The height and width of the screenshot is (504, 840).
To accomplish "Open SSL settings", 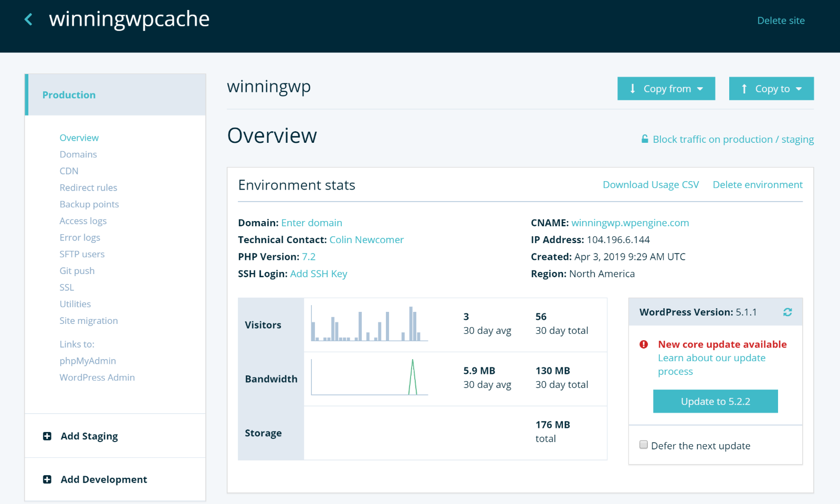I will 67,287.
